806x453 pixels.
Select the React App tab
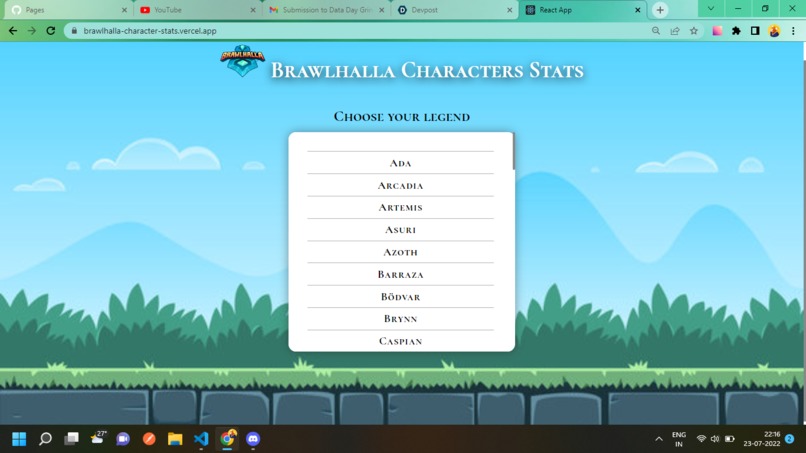coord(582,10)
